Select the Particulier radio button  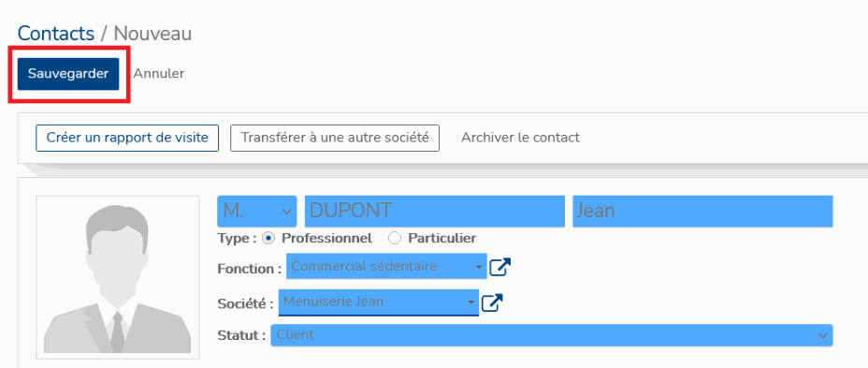394,239
